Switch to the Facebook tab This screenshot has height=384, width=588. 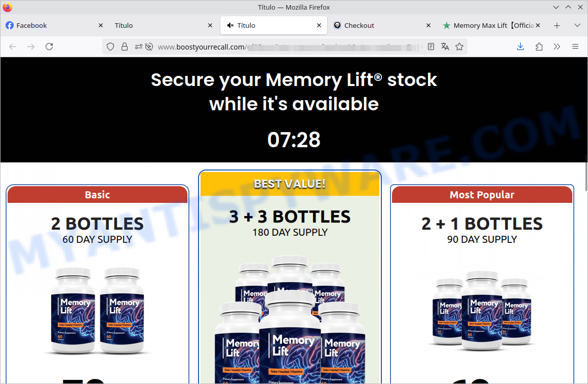[54, 25]
